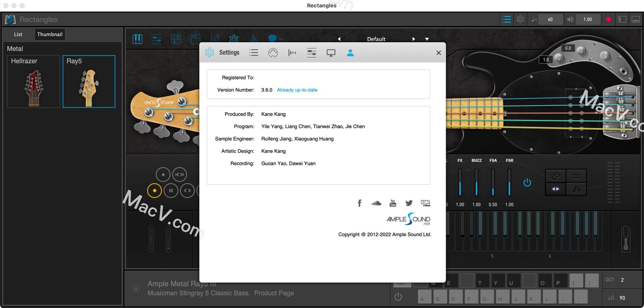Open the spectrum bars panel icon
The width and height of the screenshot is (644, 308).
(254, 39)
